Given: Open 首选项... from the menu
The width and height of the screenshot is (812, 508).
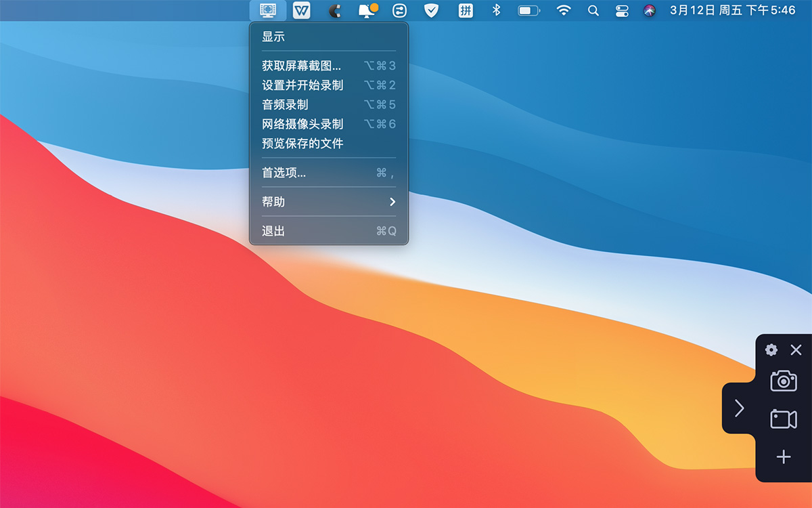Looking at the screenshot, I should (329, 173).
